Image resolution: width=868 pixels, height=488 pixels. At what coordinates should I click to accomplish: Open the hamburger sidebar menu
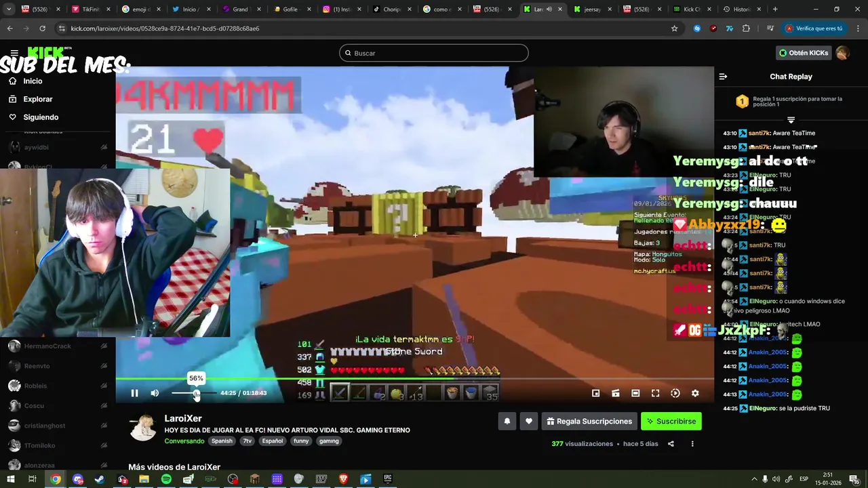14,53
